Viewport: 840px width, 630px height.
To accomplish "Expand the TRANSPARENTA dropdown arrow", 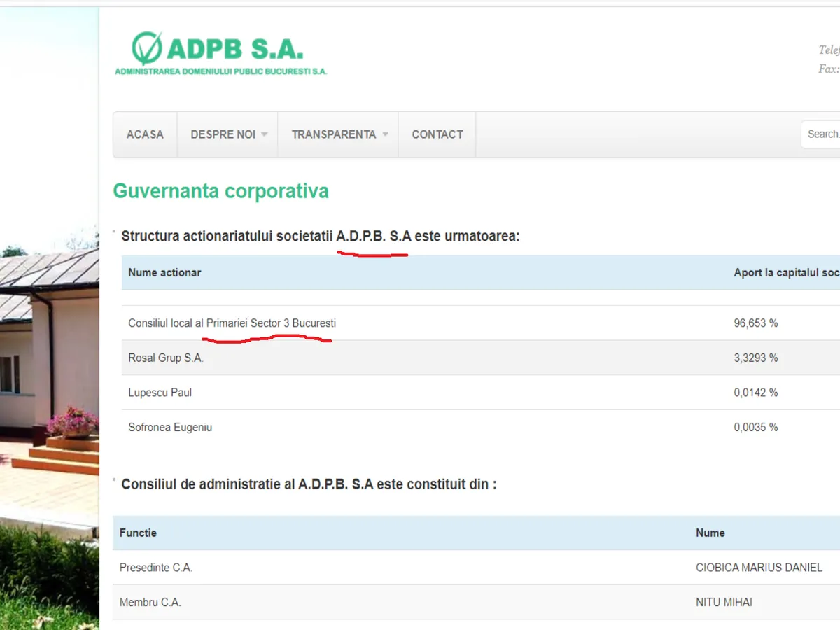I will [386, 134].
